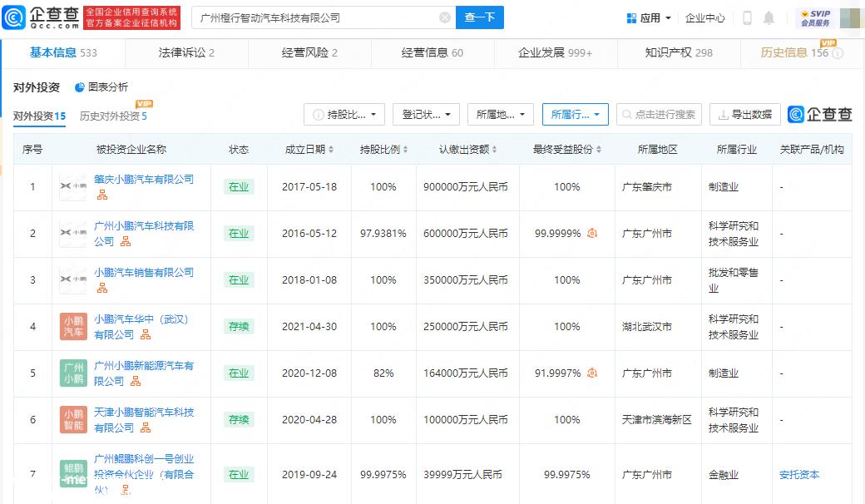This screenshot has height=504, width=865.
Task: Open the 广州小鹏汽车科技有限公司 company link
Action: click(143, 233)
